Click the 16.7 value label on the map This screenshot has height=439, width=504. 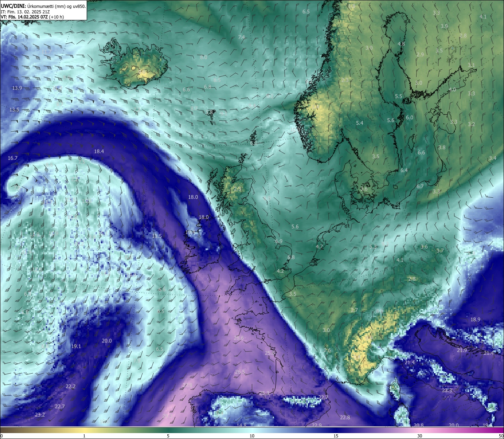pyautogui.click(x=13, y=158)
